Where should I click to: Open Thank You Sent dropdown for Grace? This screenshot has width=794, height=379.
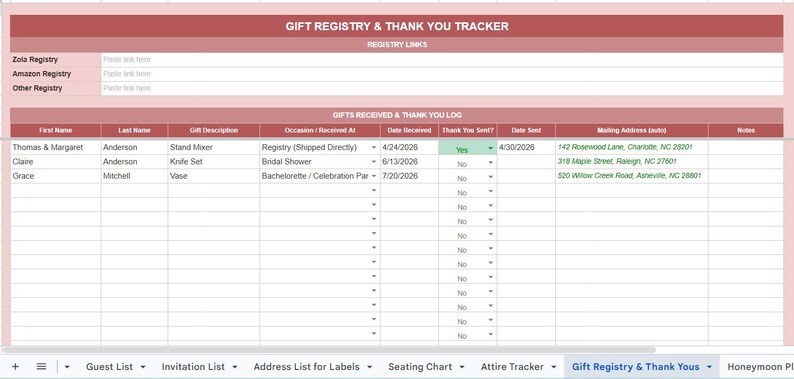[490, 177]
